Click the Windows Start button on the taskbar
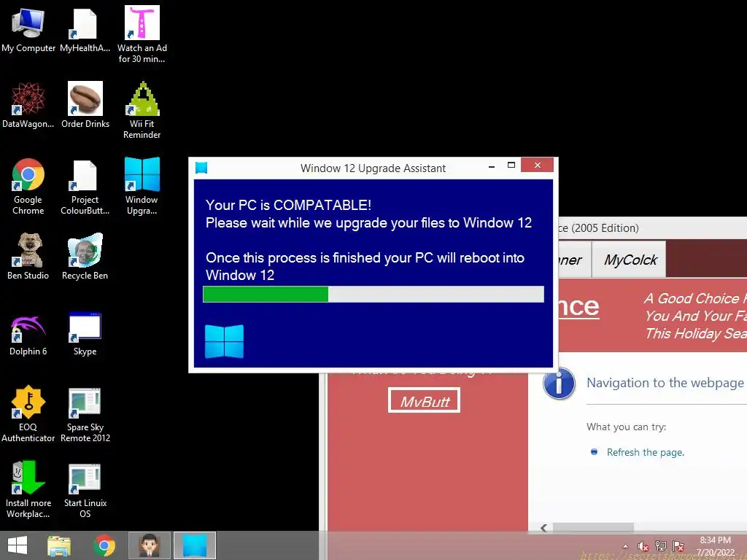The image size is (747, 560). [18, 545]
